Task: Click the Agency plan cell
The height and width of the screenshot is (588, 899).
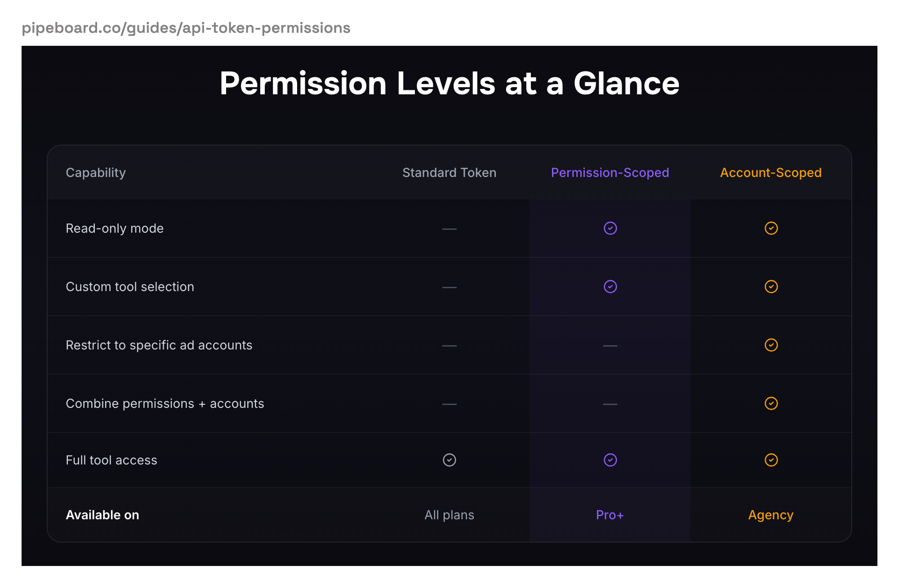Action: [771, 515]
